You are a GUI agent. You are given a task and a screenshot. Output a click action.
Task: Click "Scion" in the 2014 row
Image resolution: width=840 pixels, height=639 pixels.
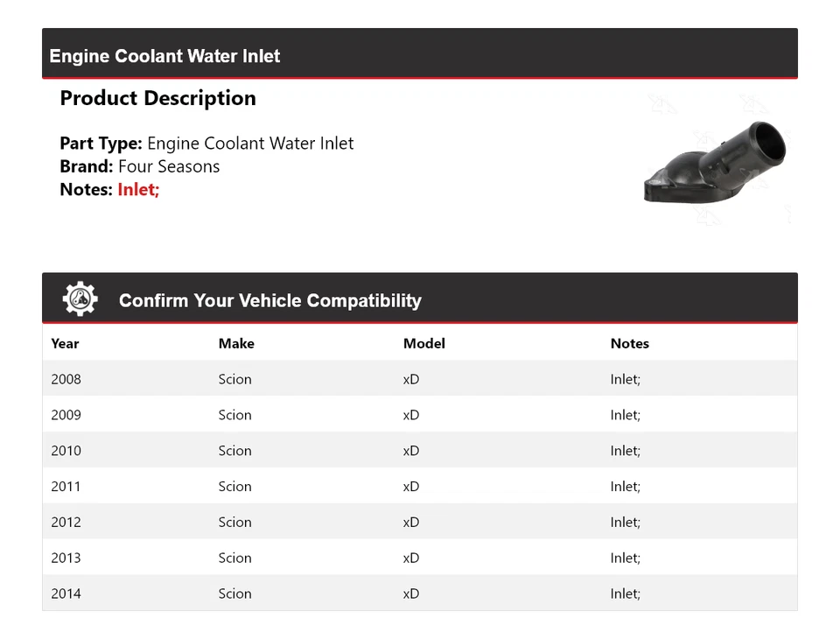[234, 593]
